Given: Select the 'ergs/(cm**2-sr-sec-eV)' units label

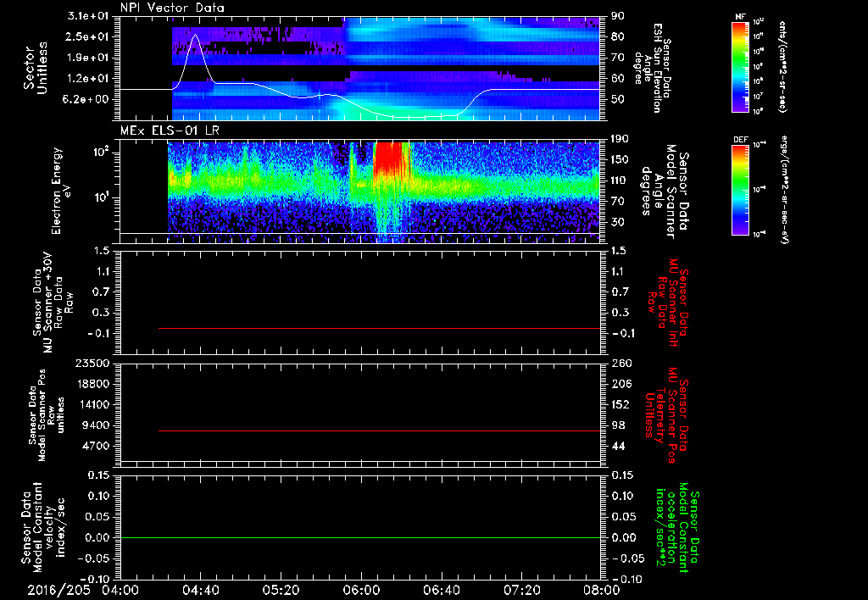Looking at the screenshot, I should (x=785, y=190).
